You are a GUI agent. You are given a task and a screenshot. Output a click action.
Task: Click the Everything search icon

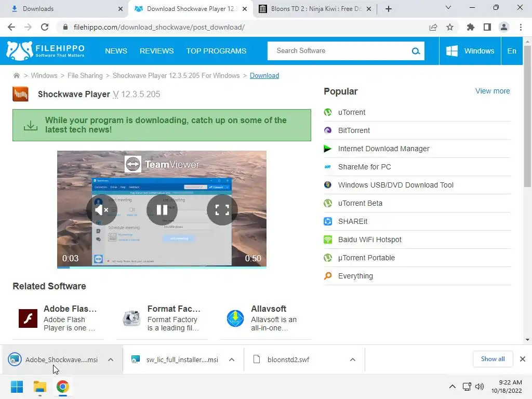click(x=328, y=276)
